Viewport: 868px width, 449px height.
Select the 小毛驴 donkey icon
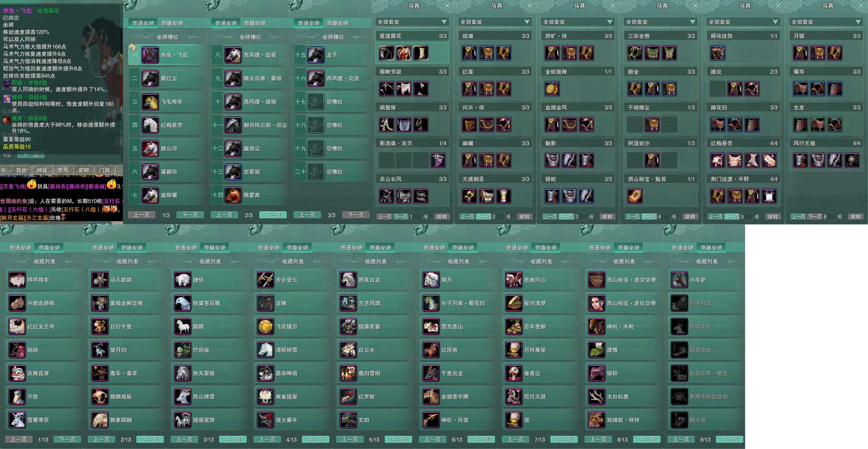tap(679, 280)
